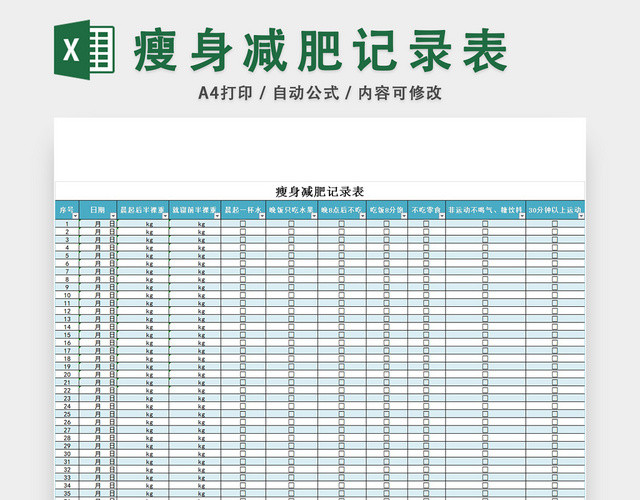The image size is (640, 500).
Task: Open the 吃饭8分饱 filter dropdown arrow
Action: coord(404,216)
